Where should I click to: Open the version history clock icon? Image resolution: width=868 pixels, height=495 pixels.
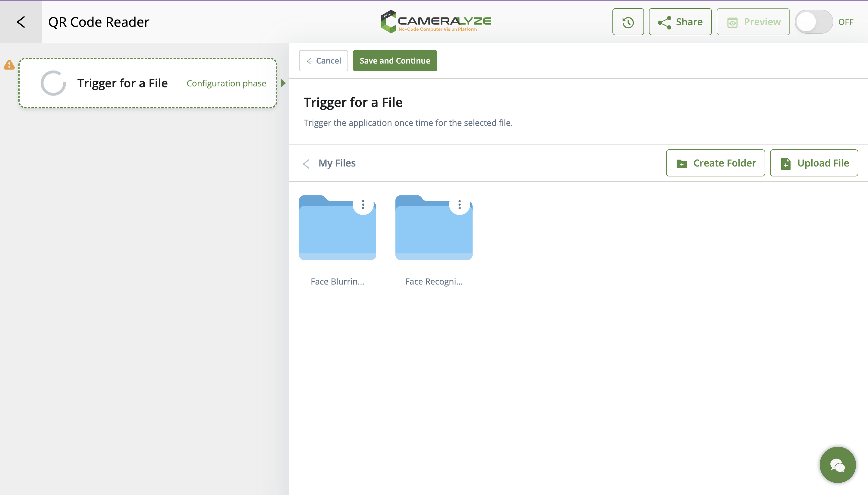pos(628,22)
